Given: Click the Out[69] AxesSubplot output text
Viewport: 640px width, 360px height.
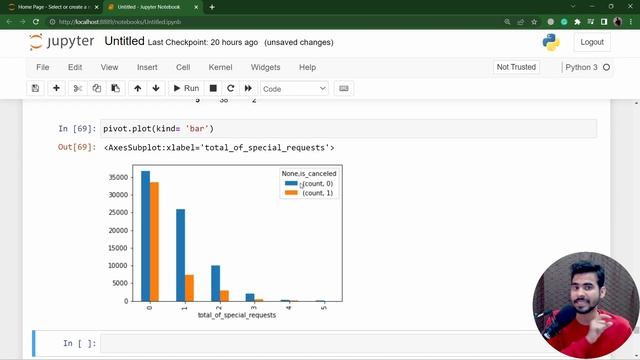Looking at the screenshot, I should [219, 148].
